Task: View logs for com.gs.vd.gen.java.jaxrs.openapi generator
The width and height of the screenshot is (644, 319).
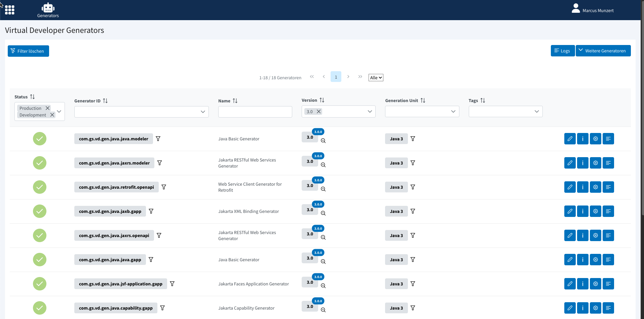Action: (x=608, y=235)
